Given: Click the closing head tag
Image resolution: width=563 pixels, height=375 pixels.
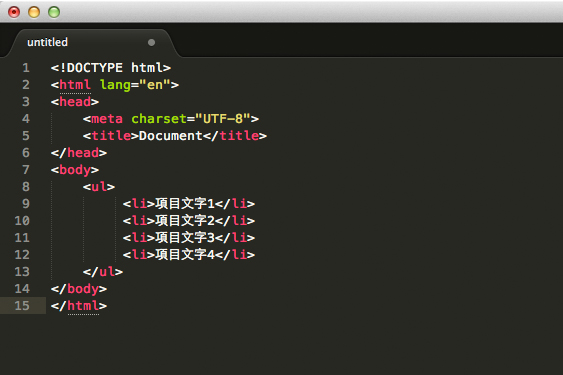Looking at the screenshot, I should (79, 153).
